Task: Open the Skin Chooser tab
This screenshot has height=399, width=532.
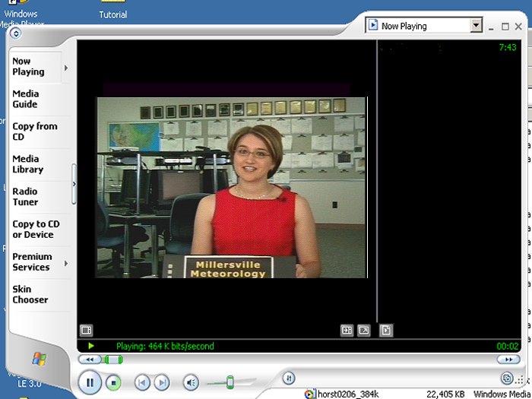Action: pyautogui.click(x=30, y=294)
